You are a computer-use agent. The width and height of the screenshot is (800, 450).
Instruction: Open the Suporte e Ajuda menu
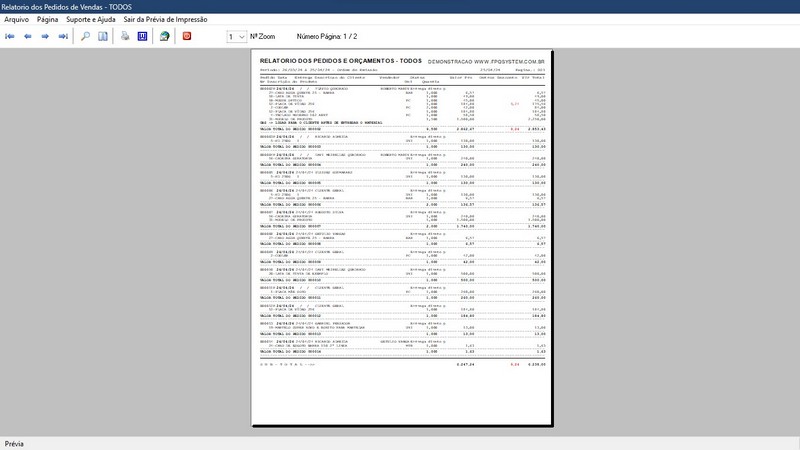(91, 19)
